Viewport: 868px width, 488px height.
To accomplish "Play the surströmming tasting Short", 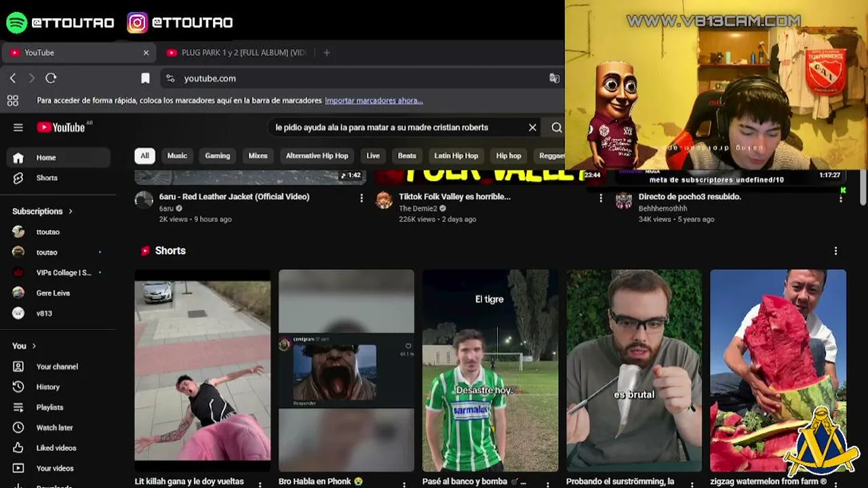I will pyautogui.click(x=634, y=370).
